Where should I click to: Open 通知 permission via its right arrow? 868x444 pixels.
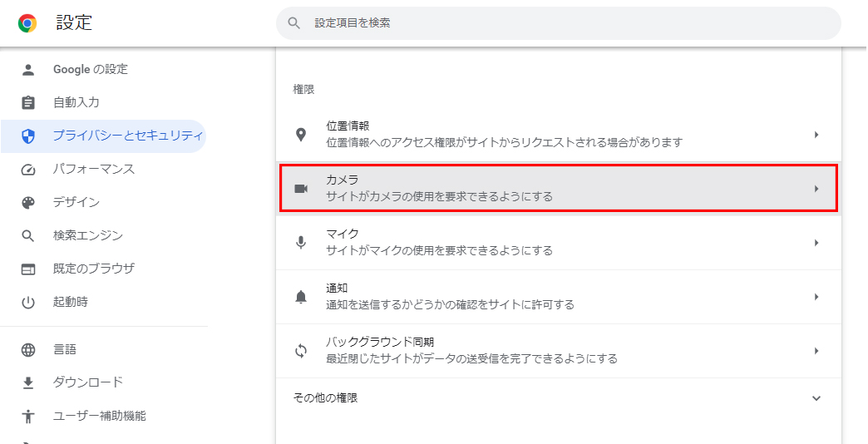816,297
